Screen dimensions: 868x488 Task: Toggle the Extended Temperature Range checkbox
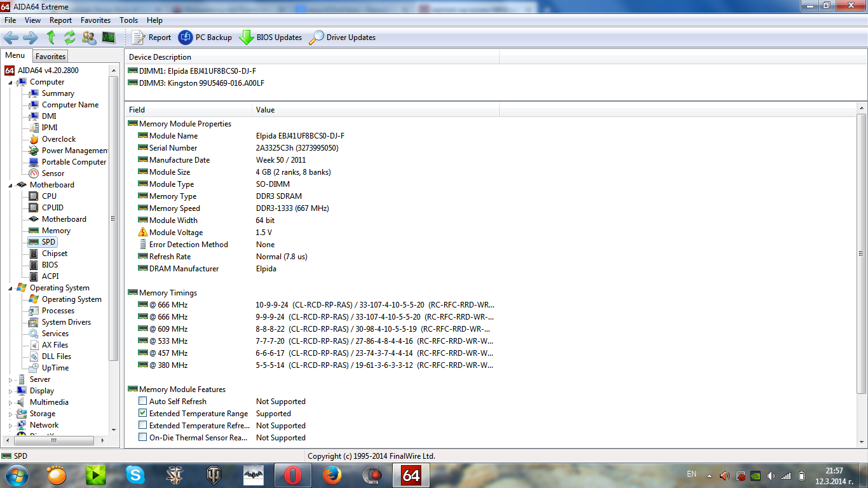(143, 414)
